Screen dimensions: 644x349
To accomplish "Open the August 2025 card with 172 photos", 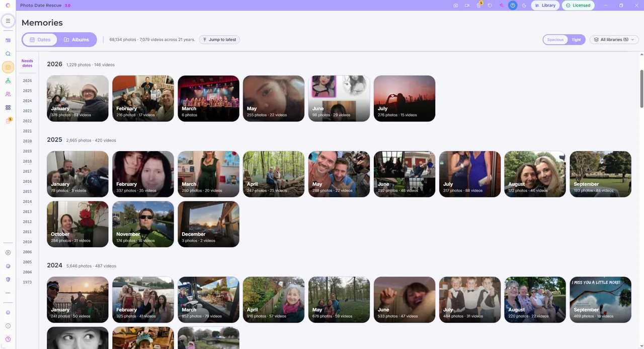I will [x=535, y=174].
